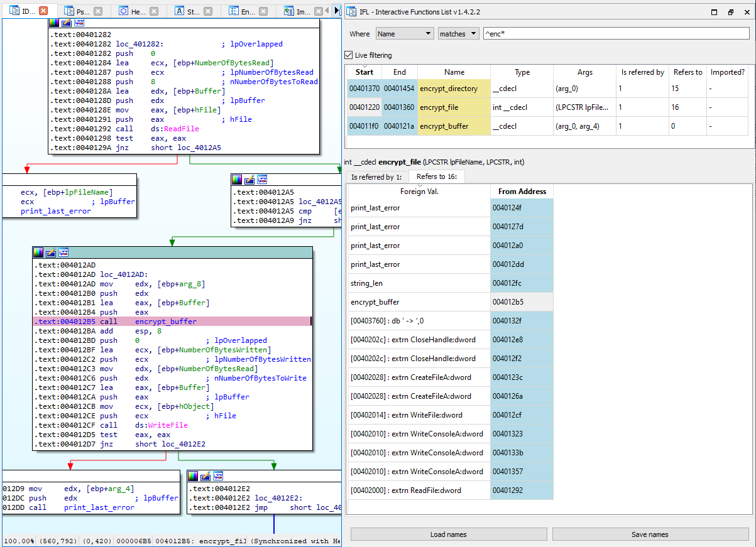Click the Imports tab icon

[x=288, y=11]
